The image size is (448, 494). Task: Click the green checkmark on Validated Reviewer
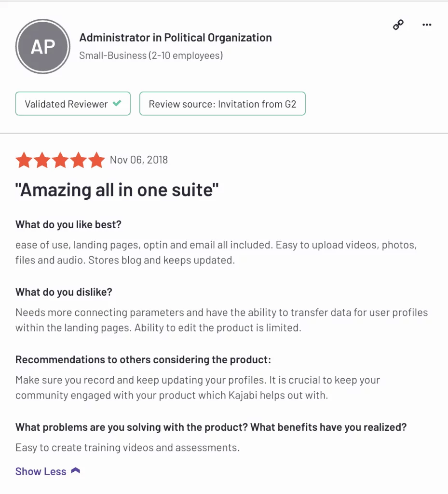pos(117,103)
